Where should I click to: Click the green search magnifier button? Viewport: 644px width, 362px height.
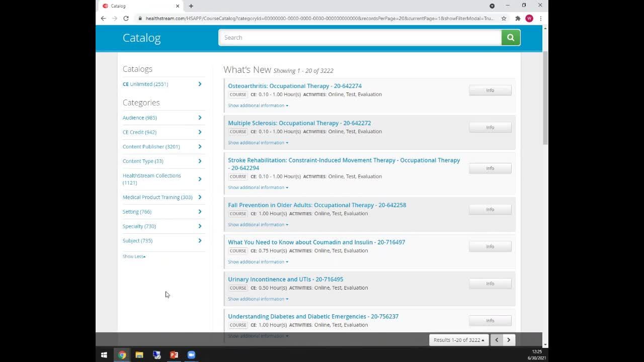coord(510,38)
